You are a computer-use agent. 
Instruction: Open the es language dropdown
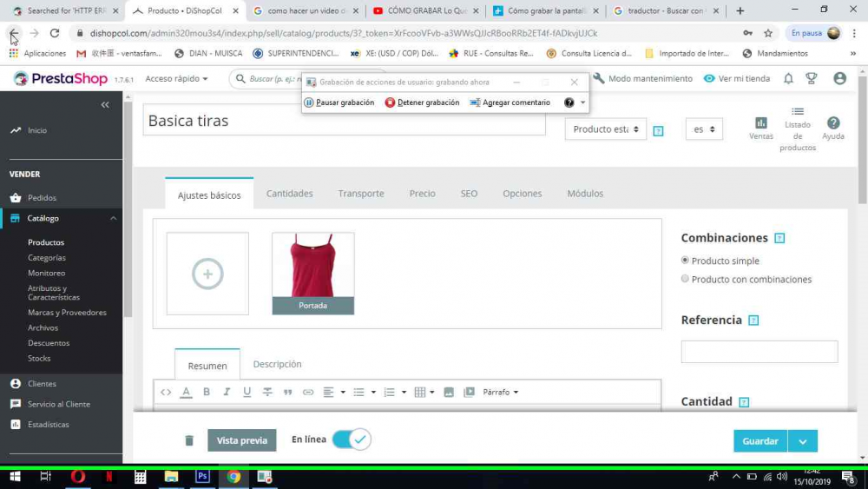pos(703,129)
